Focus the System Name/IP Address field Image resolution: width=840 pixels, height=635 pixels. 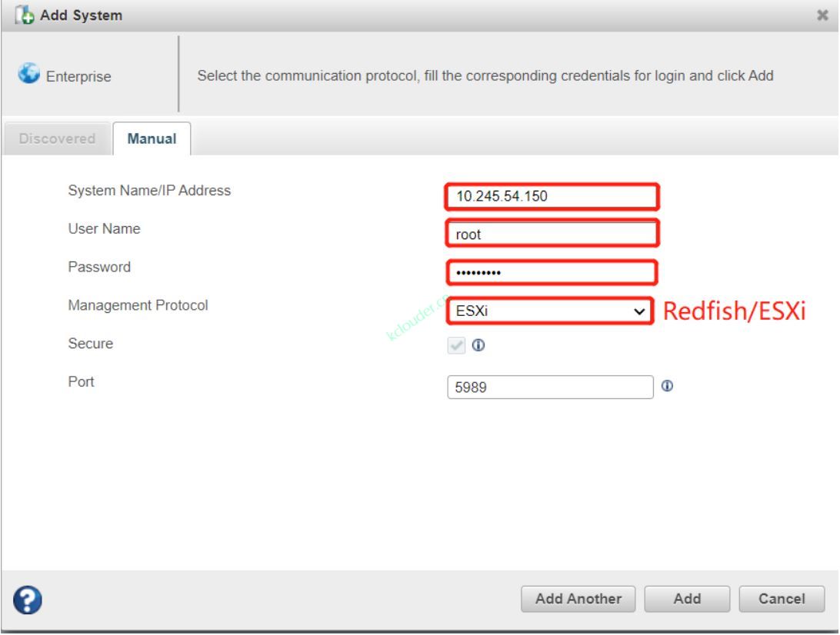[552, 197]
